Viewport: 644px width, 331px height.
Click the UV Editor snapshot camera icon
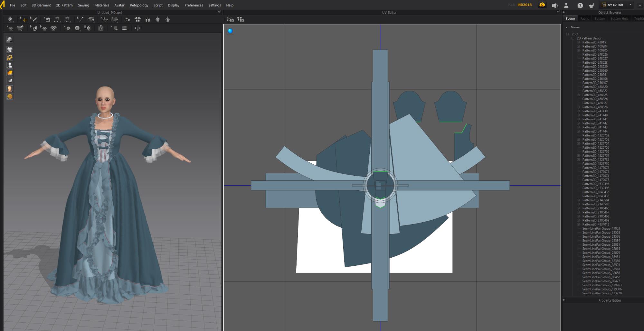230,20
